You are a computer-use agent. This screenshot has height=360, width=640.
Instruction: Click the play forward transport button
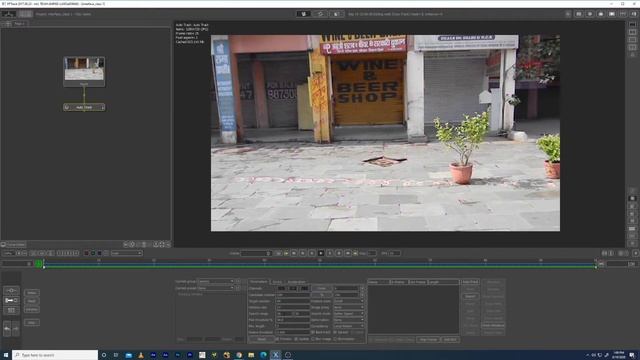[x=330, y=253]
